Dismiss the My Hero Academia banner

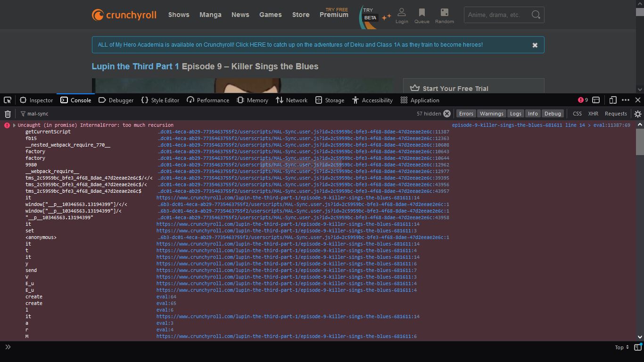tap(535, 45)
